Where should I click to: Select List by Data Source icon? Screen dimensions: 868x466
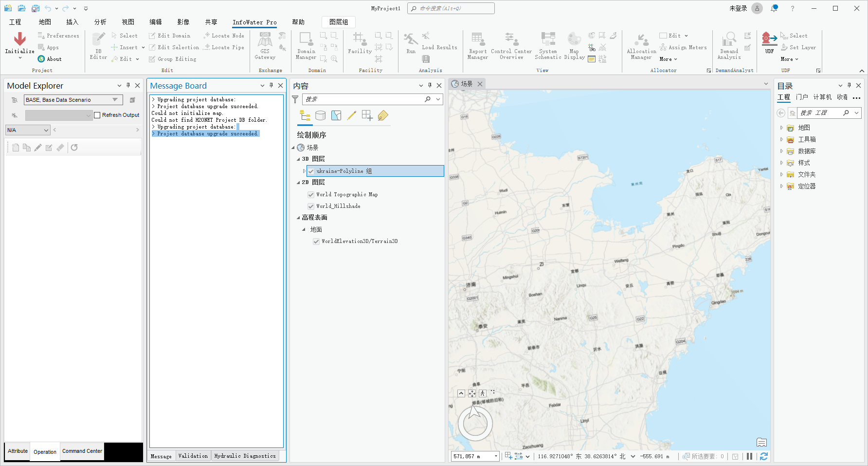320,115
